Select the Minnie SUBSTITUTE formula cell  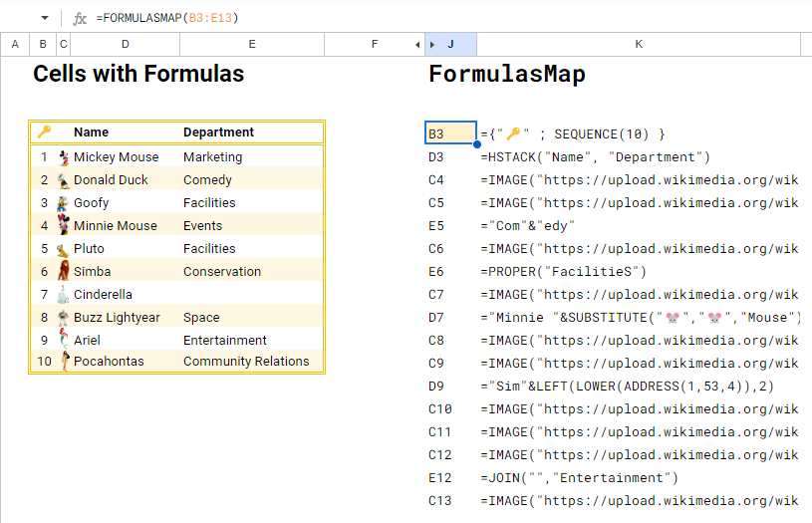(640, 317)
